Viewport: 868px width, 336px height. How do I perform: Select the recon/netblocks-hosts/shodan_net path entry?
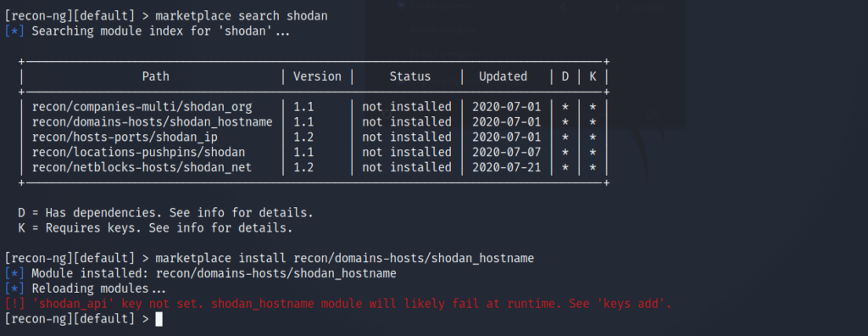click(x=142, y=167)
